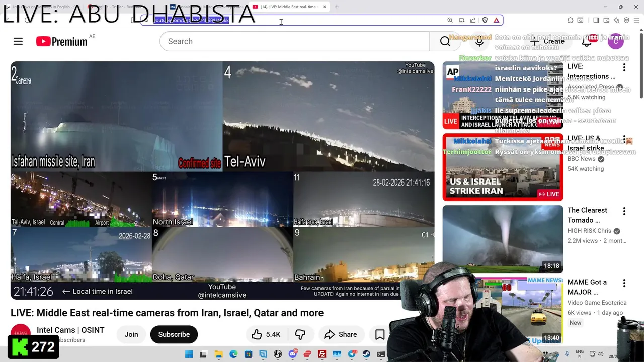This screenshot has width=644, height=362.
Task: Open Brave Shields lion icon
Action: (x=485, y=20)
